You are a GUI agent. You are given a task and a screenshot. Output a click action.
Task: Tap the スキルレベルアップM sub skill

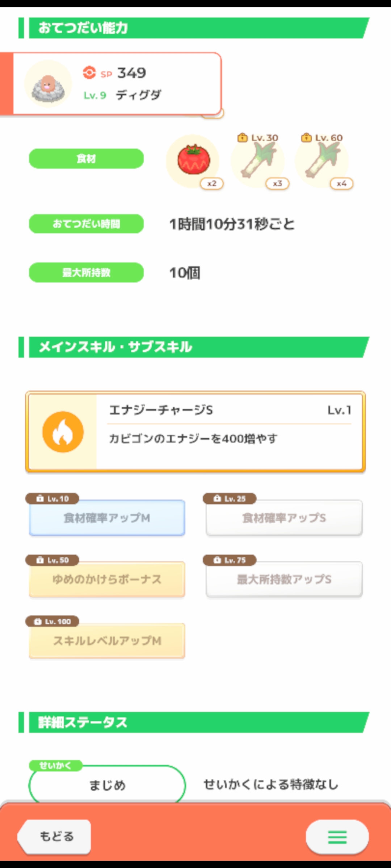[x=107, y=641]
